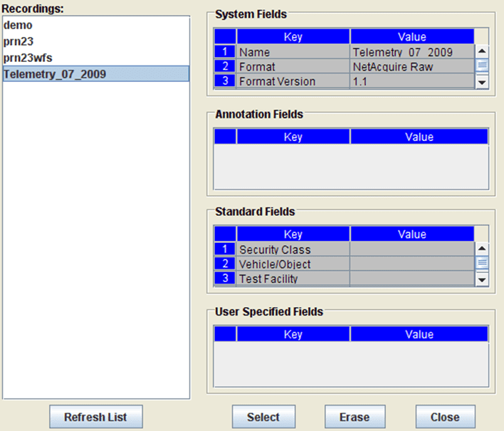Click Key column header in Annotation Fields

[x=293, y=137]
